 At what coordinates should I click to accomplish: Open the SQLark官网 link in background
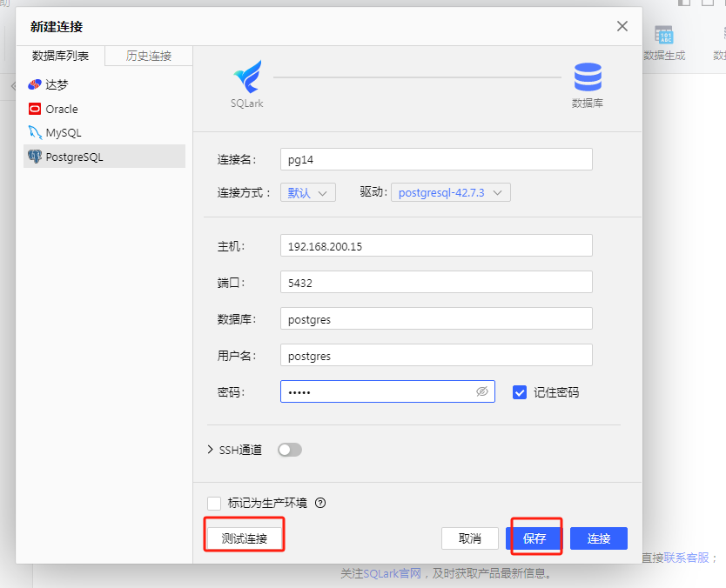pos(393,574)
